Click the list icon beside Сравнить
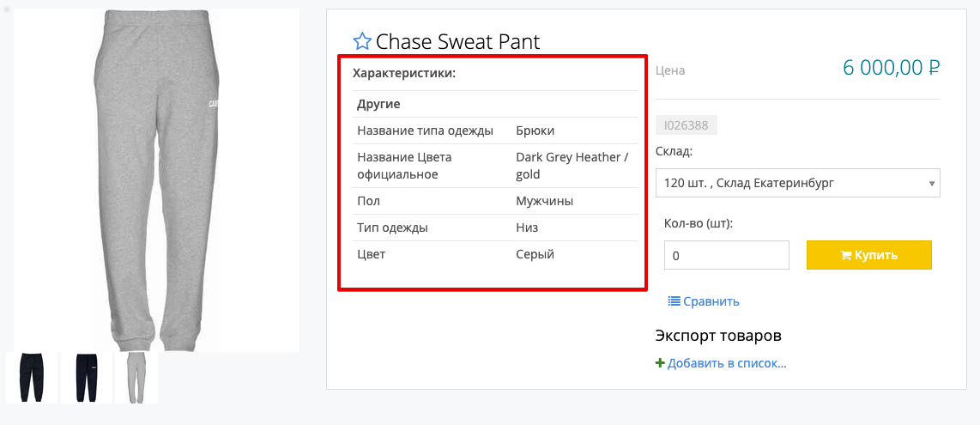The width and height of the screenshot is (980, 425). click(674, 301)
